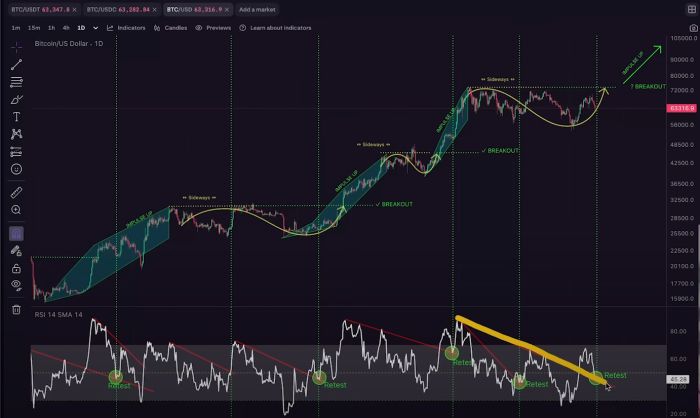Viewport: 700px width, 418px height.
Task: Open the Candles chart type menu
Action: click(x=171, y=28)
